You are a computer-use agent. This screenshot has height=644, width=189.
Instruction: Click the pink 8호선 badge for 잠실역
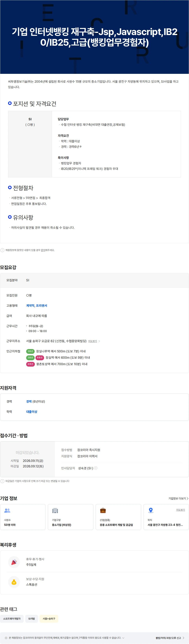[x=40, y=358]
